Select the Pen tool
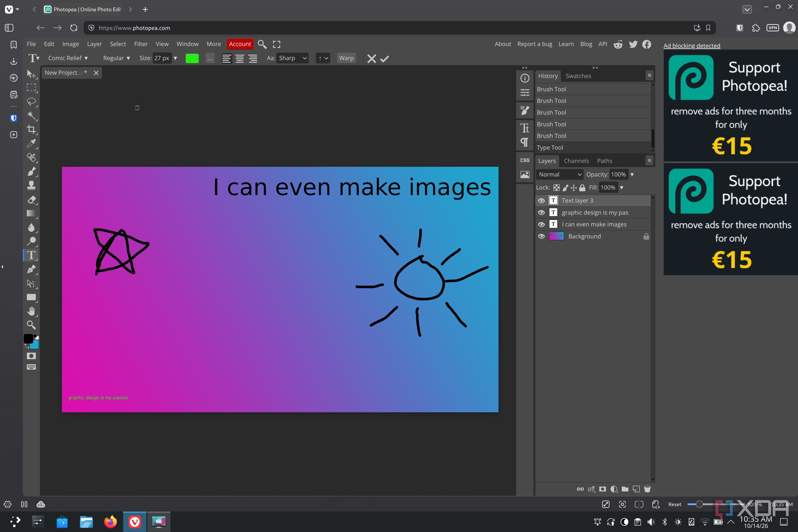 tap(31, 269)
